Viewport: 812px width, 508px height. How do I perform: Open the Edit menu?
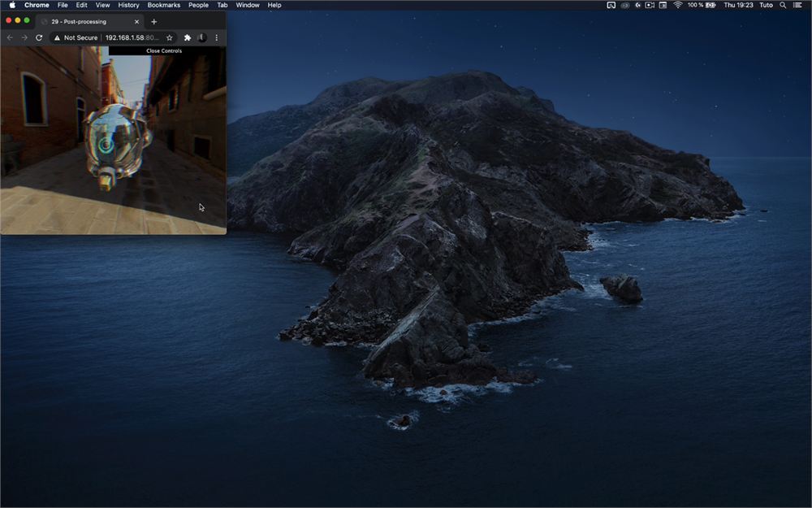pos(82,5)
